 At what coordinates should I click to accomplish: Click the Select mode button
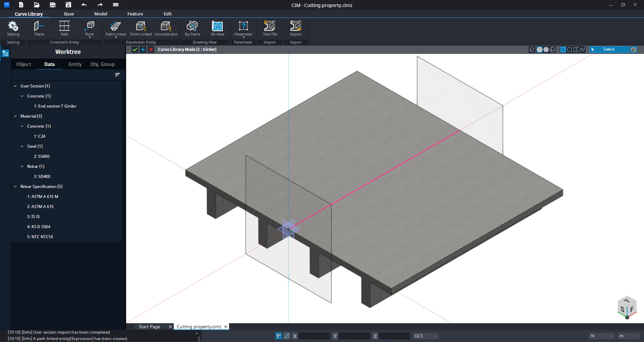pos(609,50)
